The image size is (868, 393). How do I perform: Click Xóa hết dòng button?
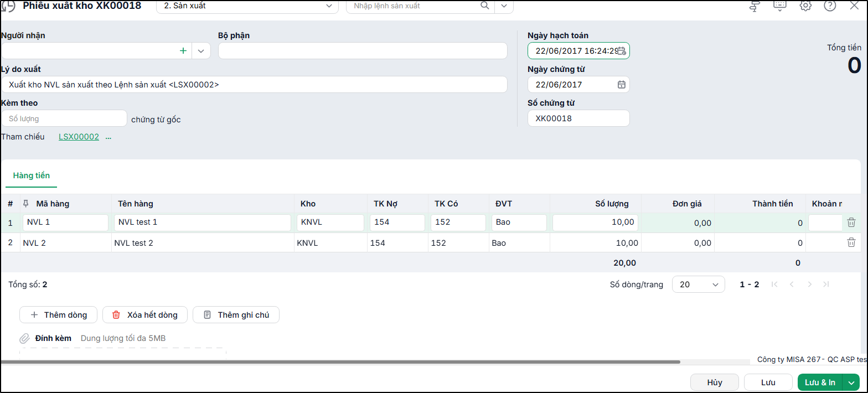pos(145,314)
